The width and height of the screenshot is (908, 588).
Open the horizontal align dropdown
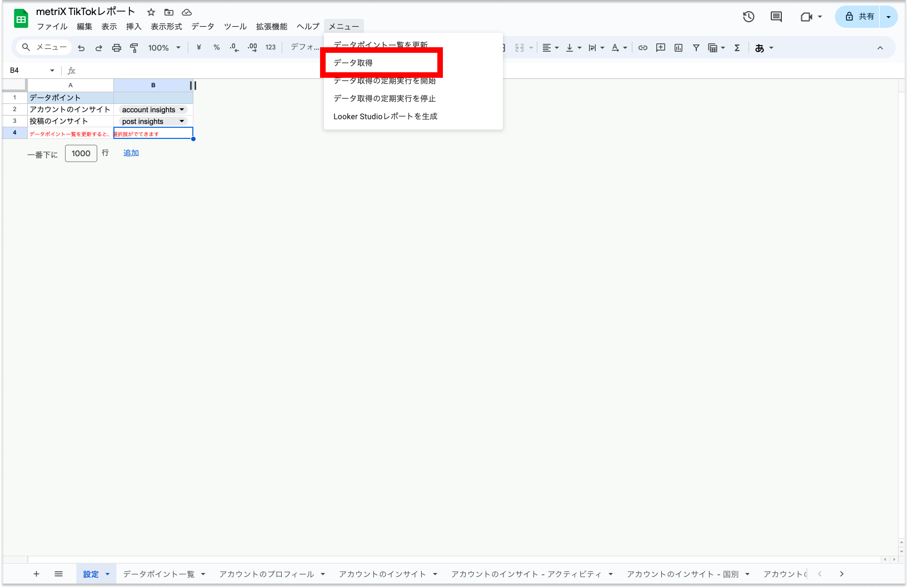[551, 48]
